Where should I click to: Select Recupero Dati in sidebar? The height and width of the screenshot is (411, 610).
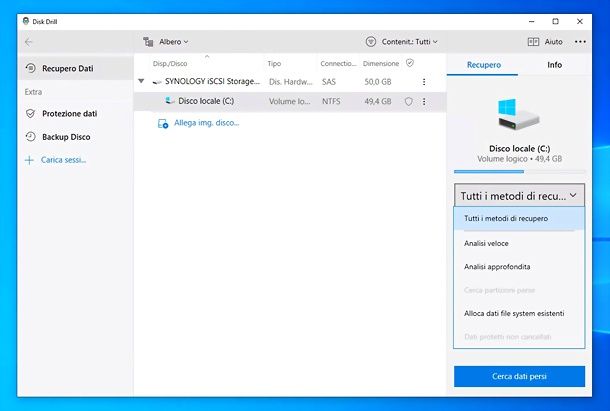[x=75, y=68]
